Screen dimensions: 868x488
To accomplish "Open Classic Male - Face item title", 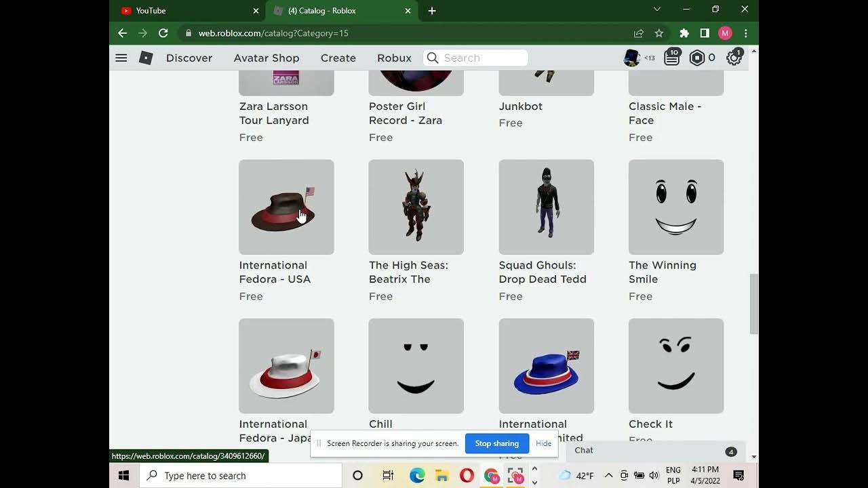I will coord(665,113).
